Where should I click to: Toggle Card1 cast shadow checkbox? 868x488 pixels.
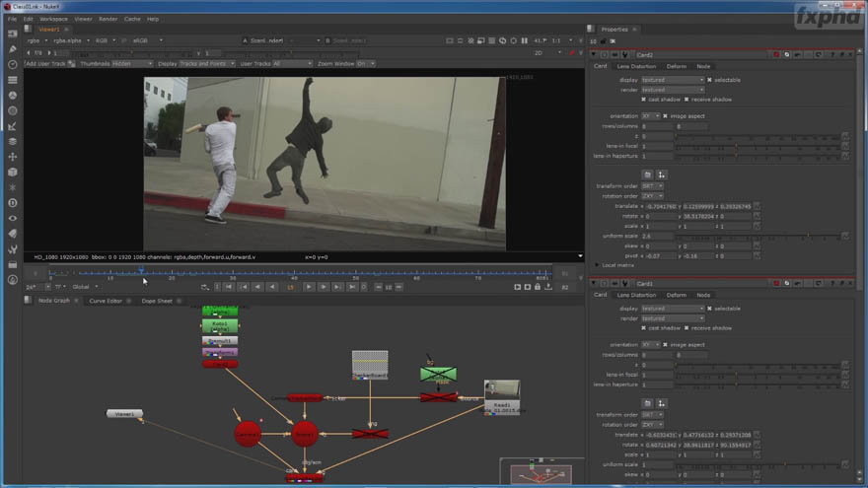643,328
